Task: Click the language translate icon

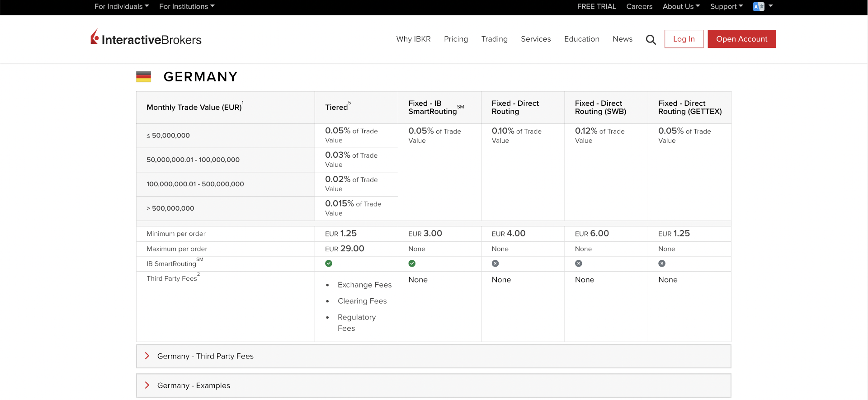Action: 759,6
